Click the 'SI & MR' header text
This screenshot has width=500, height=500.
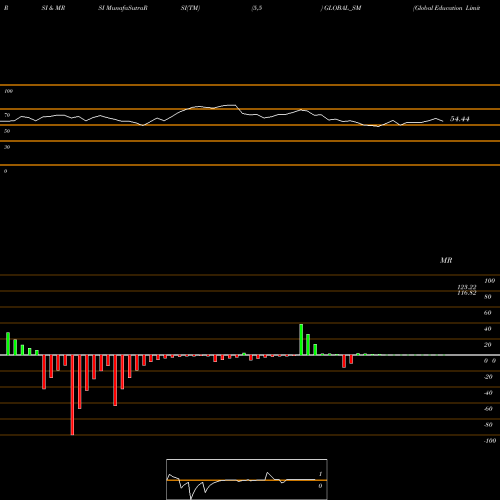(53, 8)
